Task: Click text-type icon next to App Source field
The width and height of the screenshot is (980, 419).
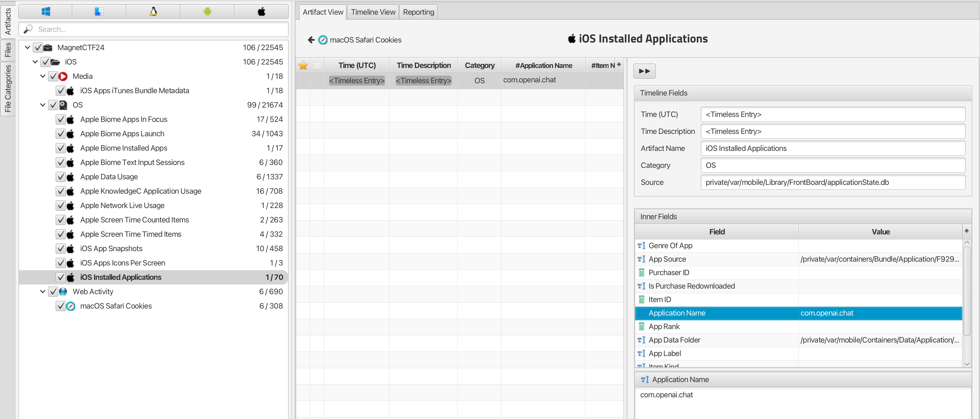Action: click(x=641, y=259)
